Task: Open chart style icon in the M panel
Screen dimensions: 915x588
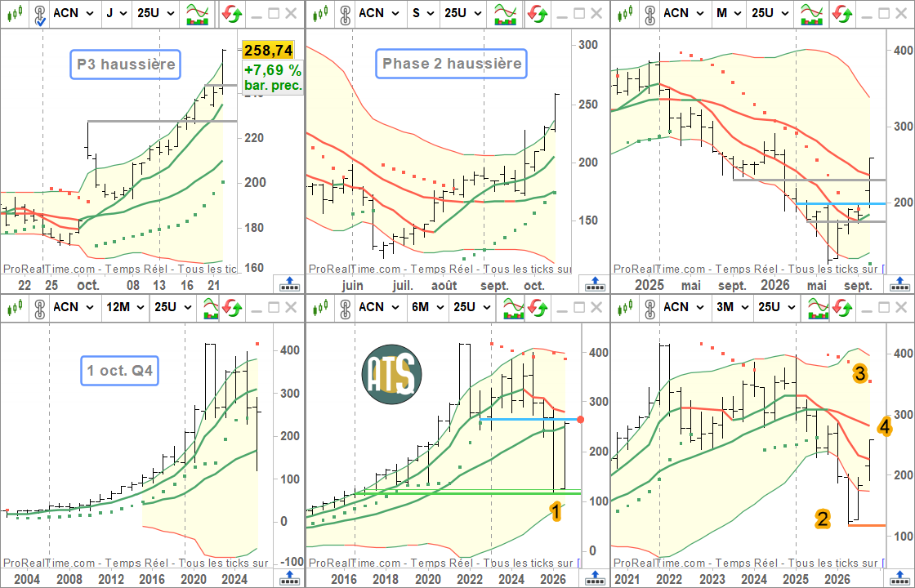Action: (x=626, y=13)
